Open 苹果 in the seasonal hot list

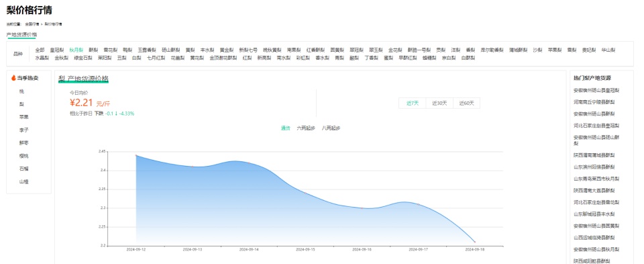(24, 117)
